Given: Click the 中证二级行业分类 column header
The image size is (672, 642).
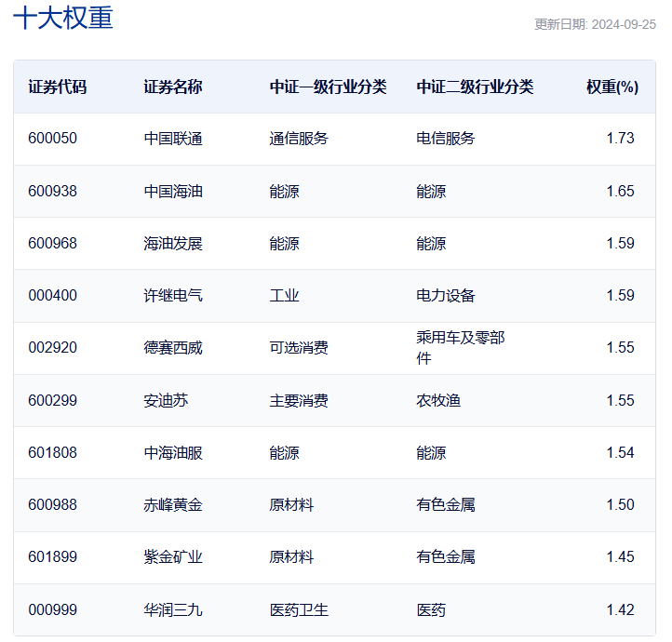Looking at the screenshot, I should (x=475, y=87).
